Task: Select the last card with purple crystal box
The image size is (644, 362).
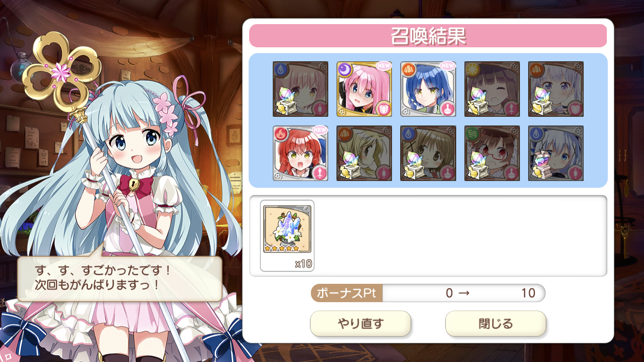Action: [x=556, y=153]
